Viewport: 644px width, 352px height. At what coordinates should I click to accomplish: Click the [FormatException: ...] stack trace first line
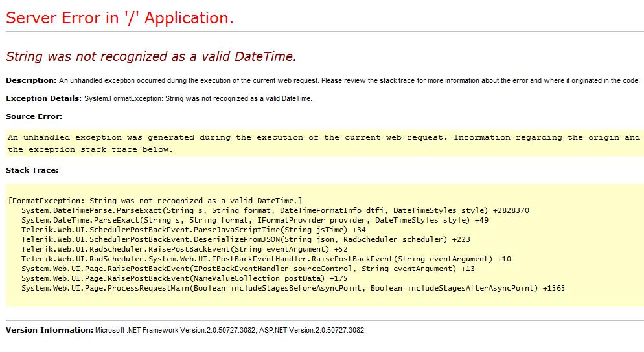[x=155, y=201]
